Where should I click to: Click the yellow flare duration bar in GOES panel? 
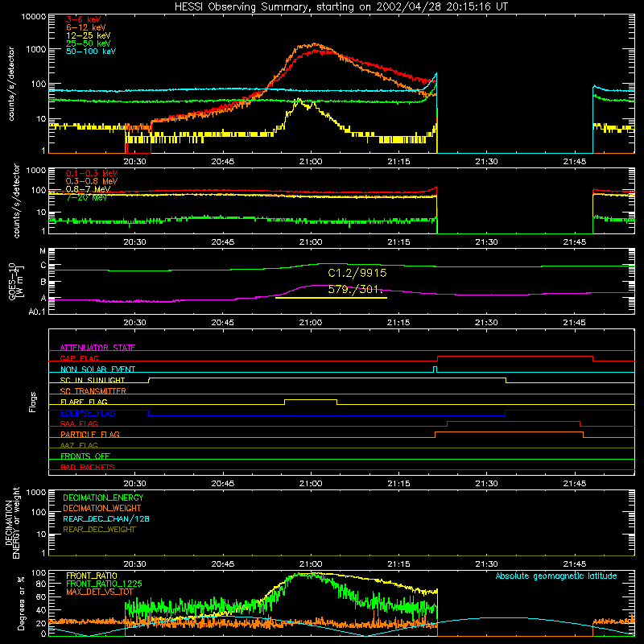(x=331, y=298)
